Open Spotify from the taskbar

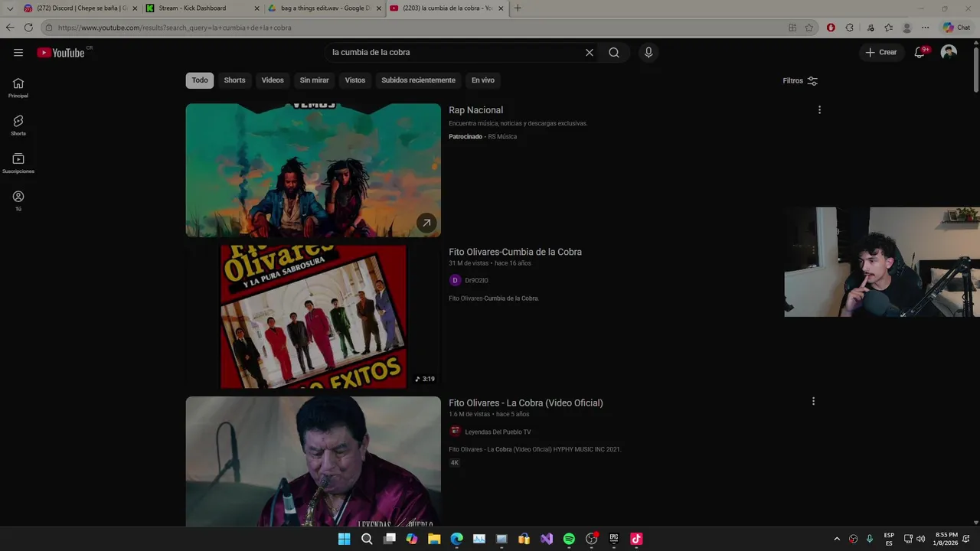point(569,539)
